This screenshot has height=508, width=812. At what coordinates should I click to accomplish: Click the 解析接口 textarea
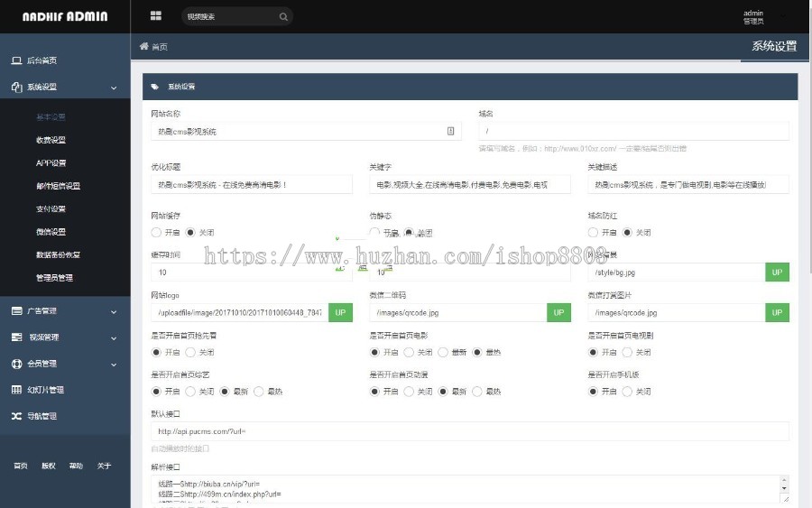(x=470, y=489)
